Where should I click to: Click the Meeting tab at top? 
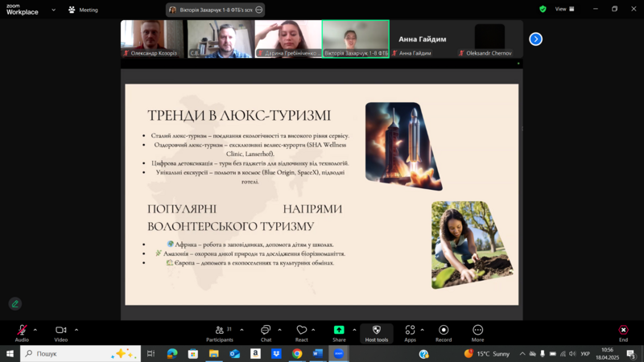pos(84,10)
